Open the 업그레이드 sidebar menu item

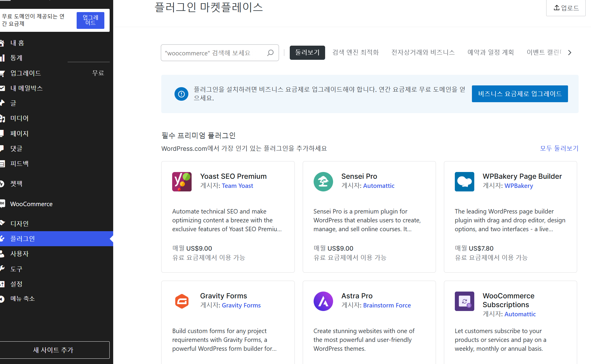tap(26, 73)
